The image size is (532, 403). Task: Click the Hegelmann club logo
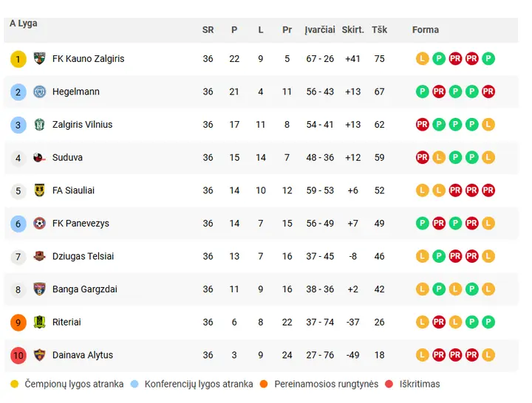pyautogui.click(x=39, y=92)
